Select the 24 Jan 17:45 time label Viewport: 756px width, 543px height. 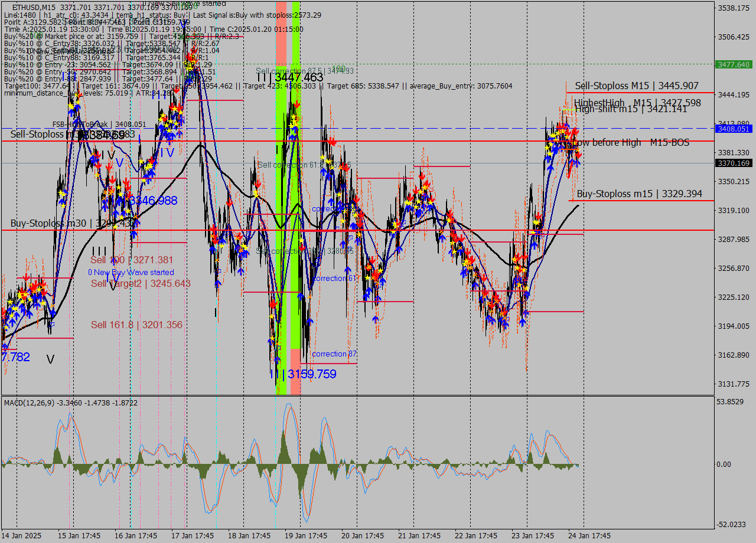590,536
